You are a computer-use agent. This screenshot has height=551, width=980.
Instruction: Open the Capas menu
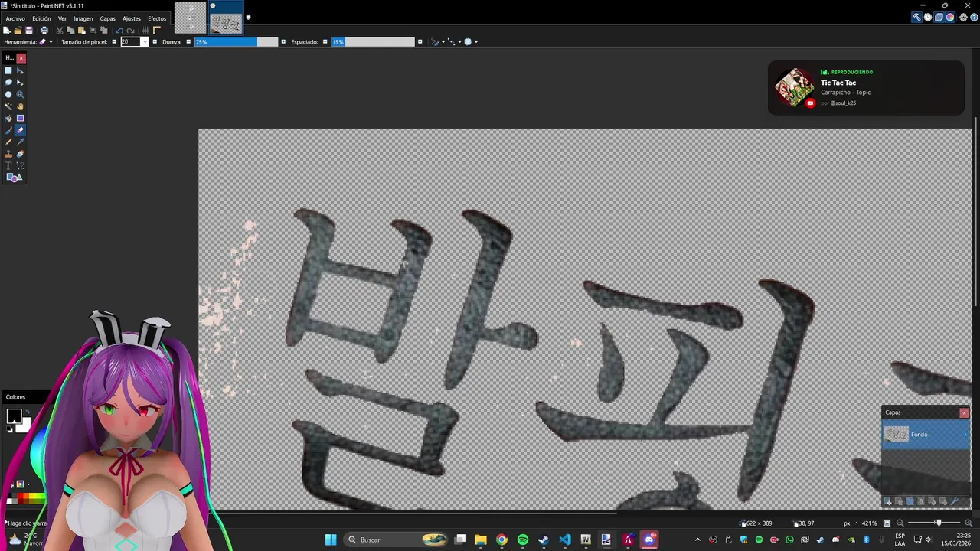pos(107,18)
